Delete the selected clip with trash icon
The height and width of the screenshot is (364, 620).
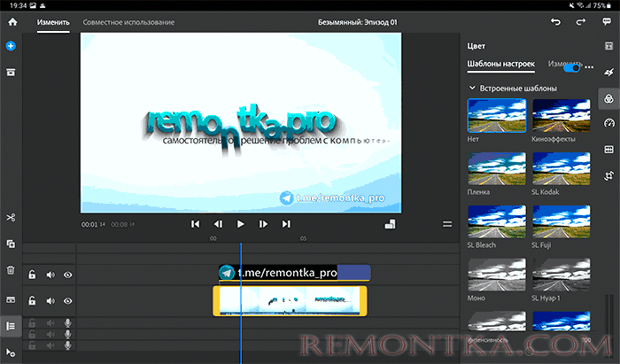point(11,270)
